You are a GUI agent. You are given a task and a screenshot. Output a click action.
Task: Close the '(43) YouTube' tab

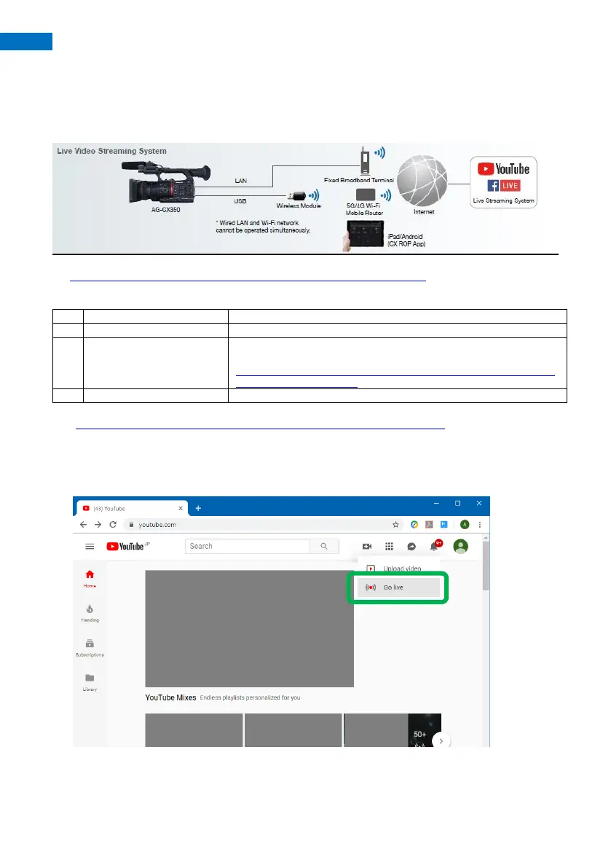tap(181, 508)
